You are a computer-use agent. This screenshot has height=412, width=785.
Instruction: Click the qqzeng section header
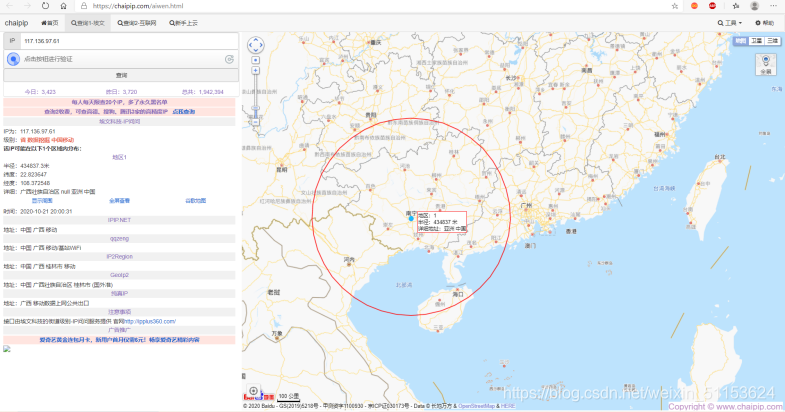tap(119, 239)
